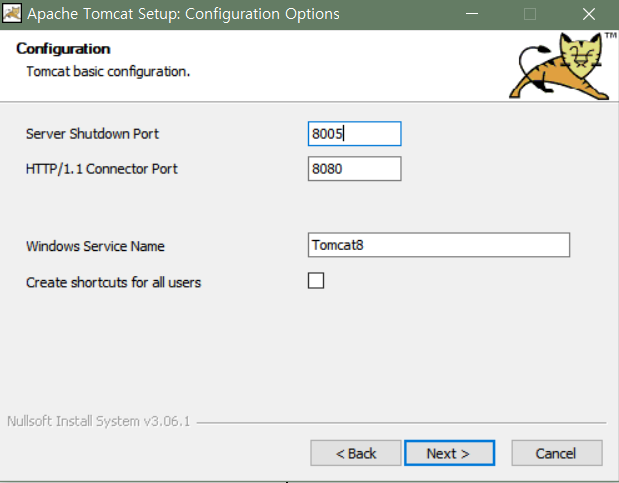619x483 pixels.
Task: Click the Next > button
Action: (449, 453)
